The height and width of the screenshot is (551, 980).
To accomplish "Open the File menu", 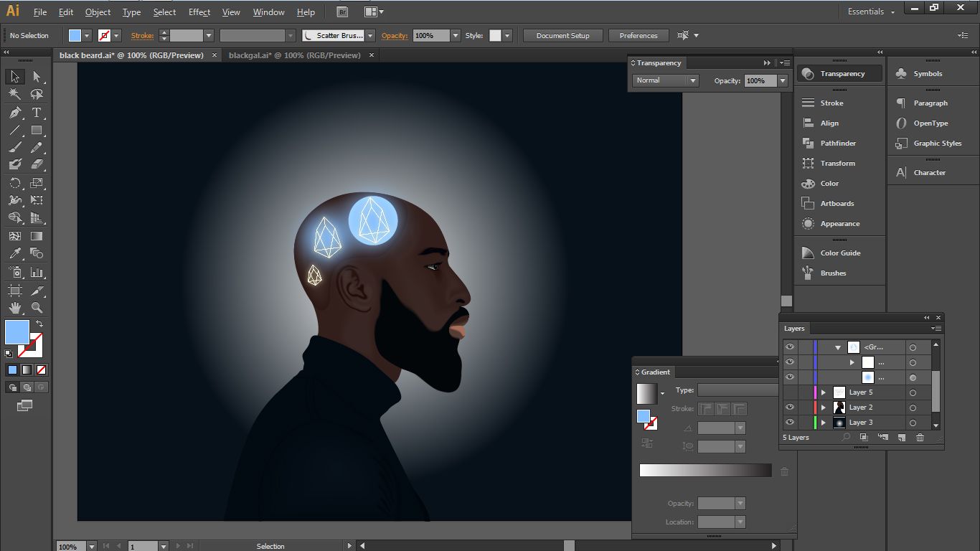I will click(x=40, y=12).
